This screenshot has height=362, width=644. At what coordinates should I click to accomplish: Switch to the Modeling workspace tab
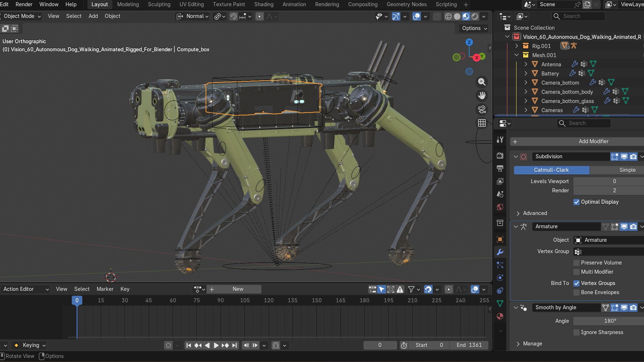pyautogui.click(x=128, y=4)
